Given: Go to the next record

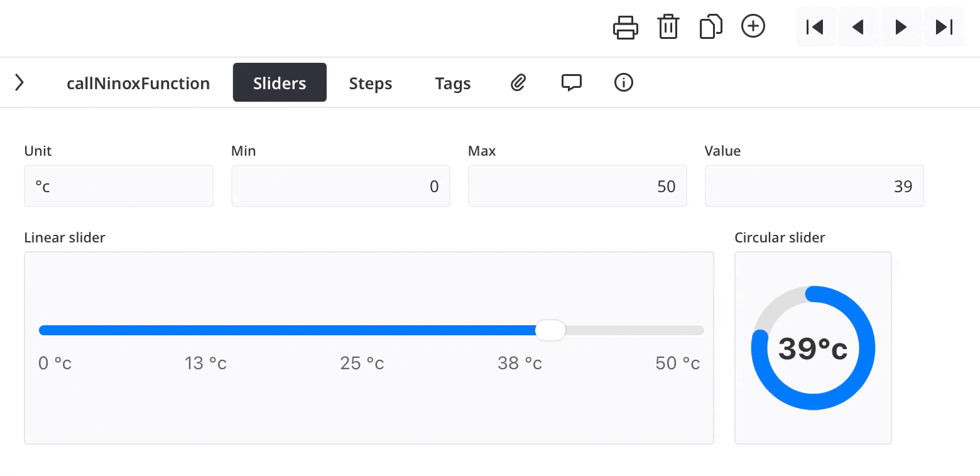Looking at the screenshot, I should click(x=901, y=27).
